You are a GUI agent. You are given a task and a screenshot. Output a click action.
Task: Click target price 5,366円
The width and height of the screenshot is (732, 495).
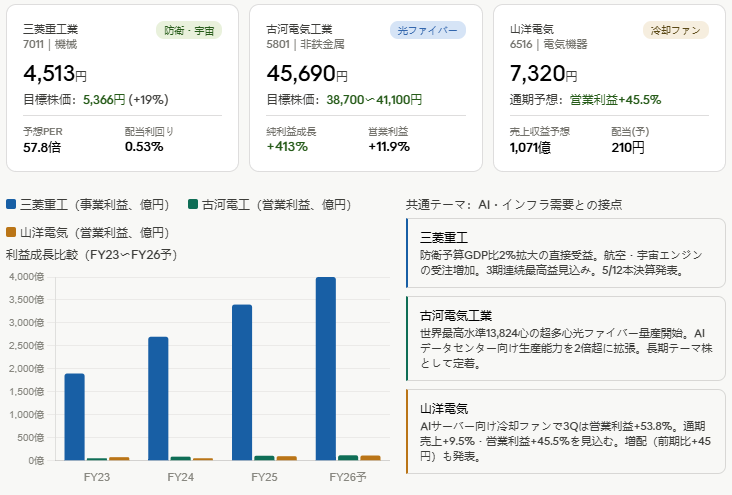(x=104, y=99)
